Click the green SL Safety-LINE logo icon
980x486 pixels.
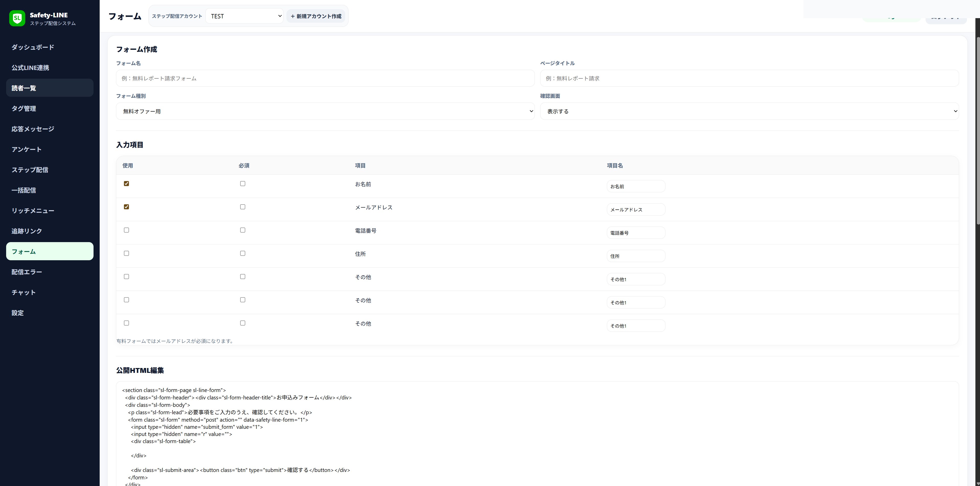coord(17,18)
